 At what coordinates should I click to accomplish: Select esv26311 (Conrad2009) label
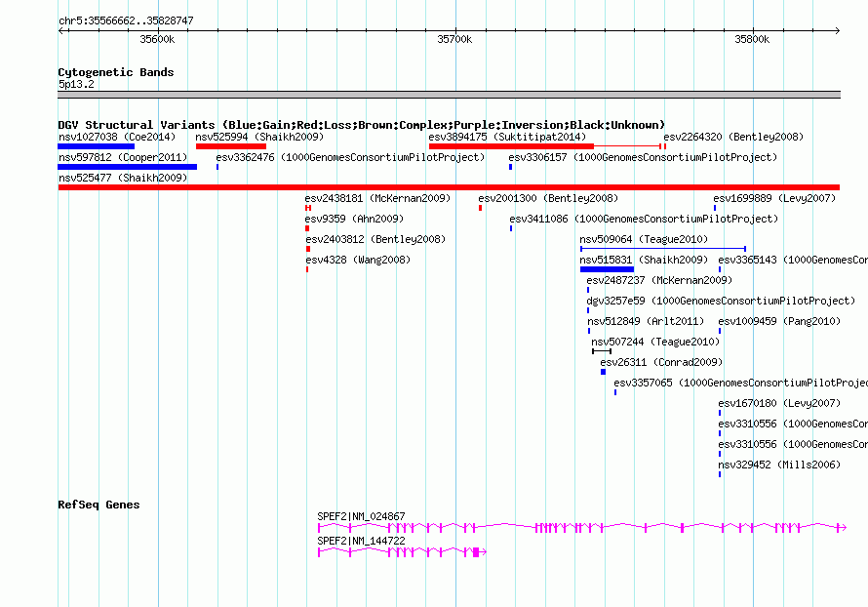[661, 362]
